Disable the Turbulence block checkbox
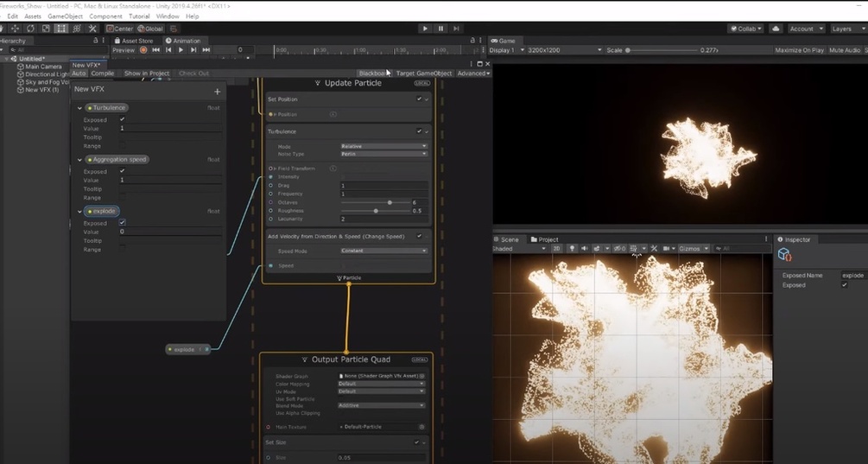868x464 pixels. click(419, 131)
